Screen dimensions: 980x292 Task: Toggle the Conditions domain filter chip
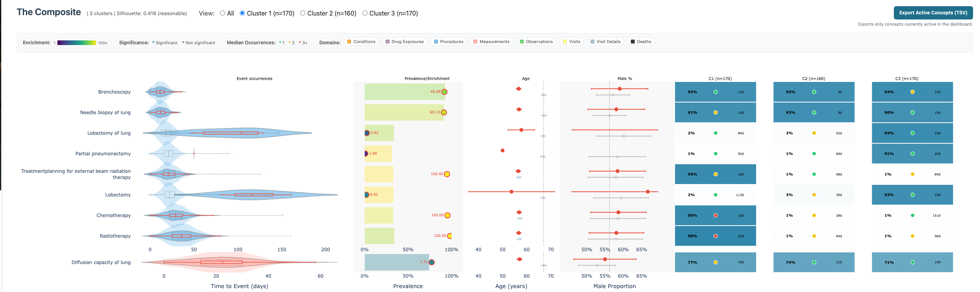(x=361, y=42)
